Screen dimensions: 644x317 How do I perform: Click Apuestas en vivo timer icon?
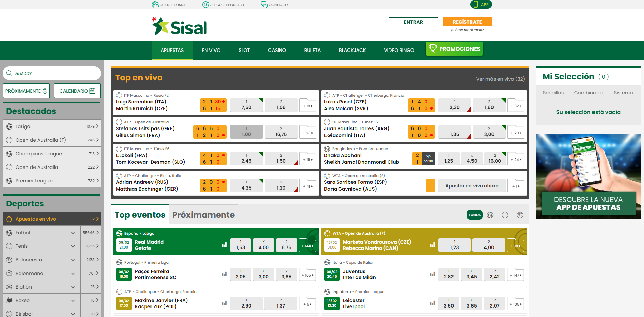9,219
